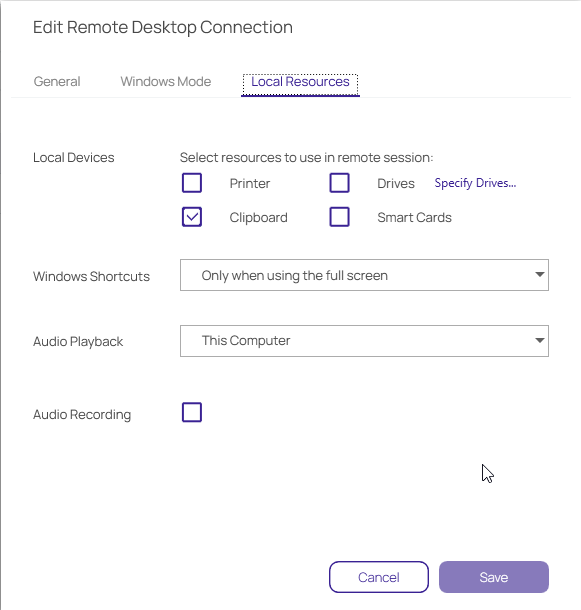Click the Printer label text
This screenshot has height=610, width=581.
(250, 183)
